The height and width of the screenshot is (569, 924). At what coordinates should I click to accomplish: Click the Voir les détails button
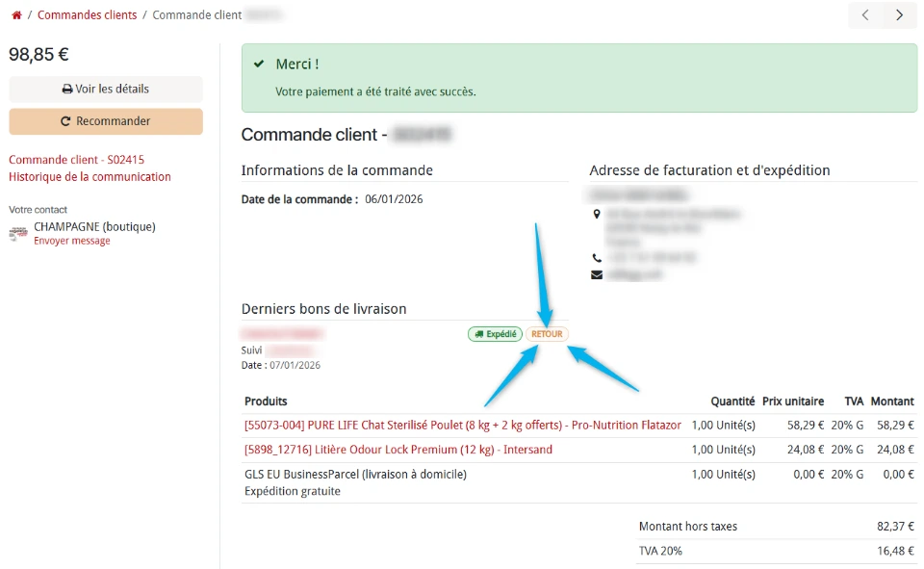106,90
